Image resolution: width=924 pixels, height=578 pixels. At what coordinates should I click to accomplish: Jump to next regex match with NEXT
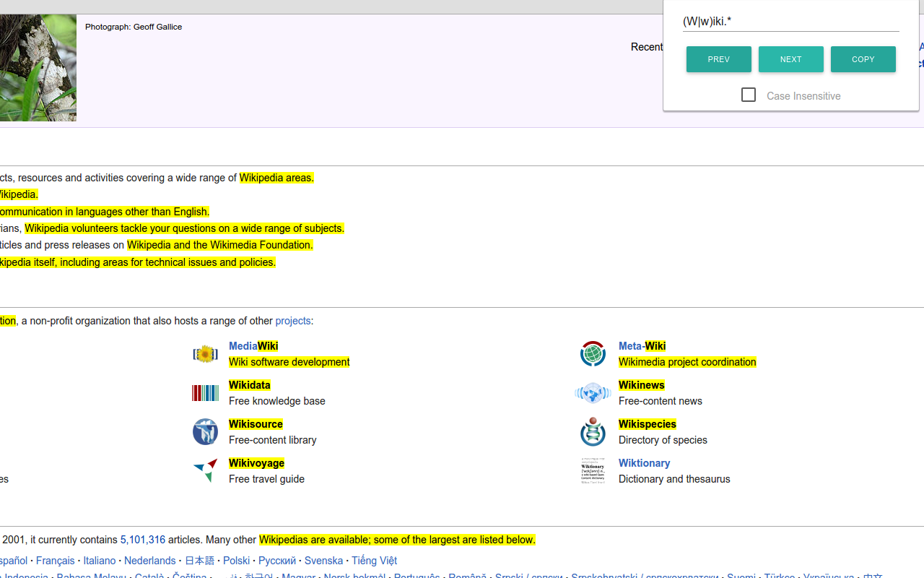(x=791, y=59)
